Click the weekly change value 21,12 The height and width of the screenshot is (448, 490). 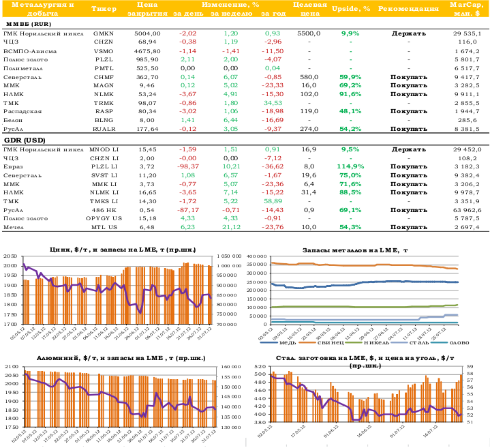231,227
